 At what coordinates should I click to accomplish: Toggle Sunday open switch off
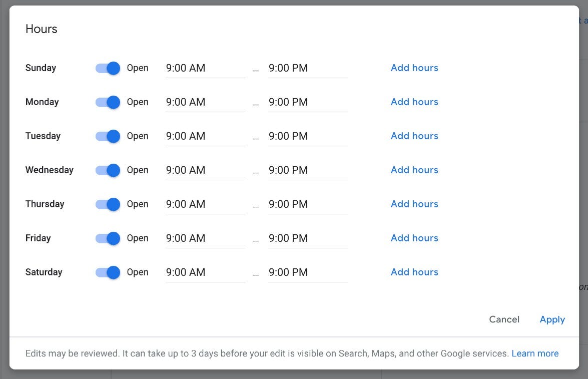(x=108, y=68)
